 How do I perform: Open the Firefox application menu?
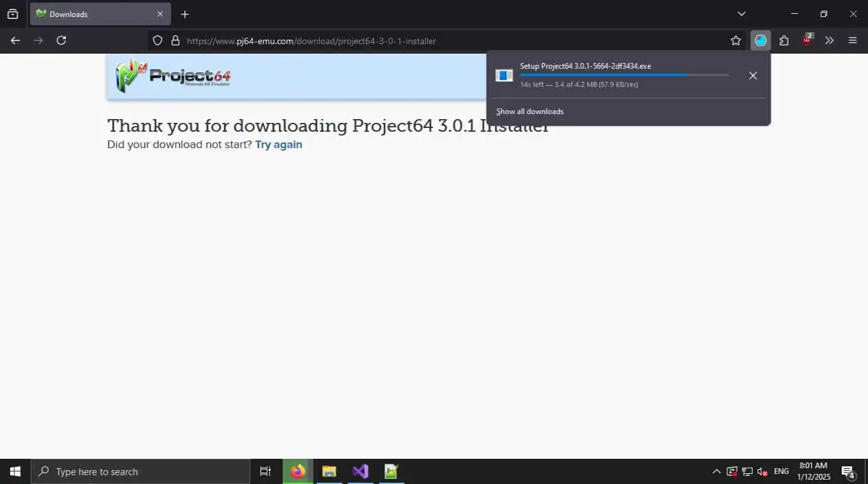(853, 40)
